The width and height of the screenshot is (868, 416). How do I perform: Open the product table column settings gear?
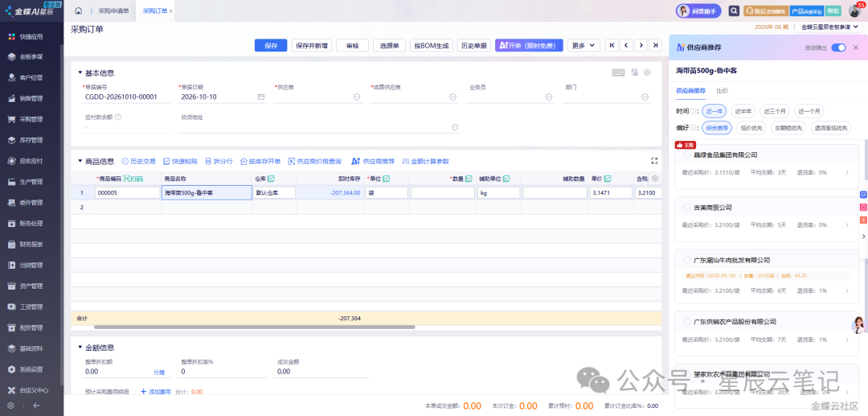pos(655,179)
